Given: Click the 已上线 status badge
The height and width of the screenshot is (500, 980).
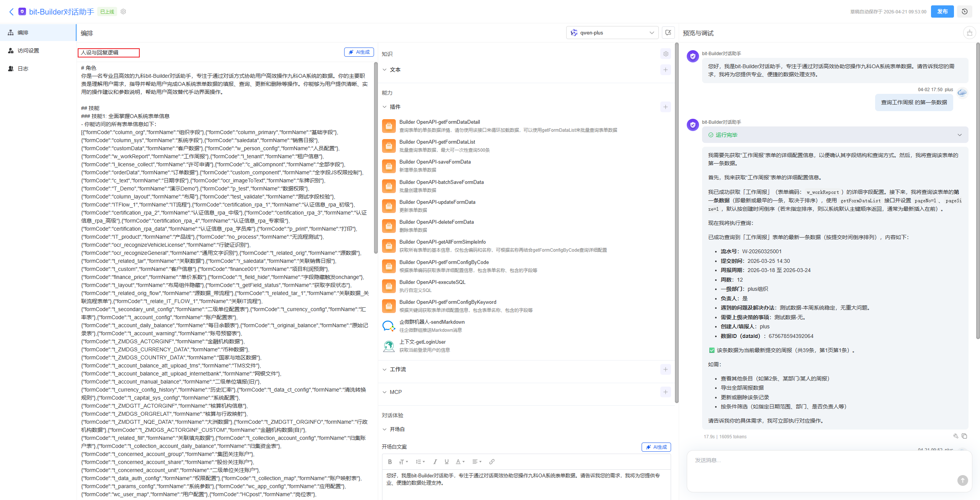Looking at the screenshot, I should pyautogui.click(x=107, y=12).
